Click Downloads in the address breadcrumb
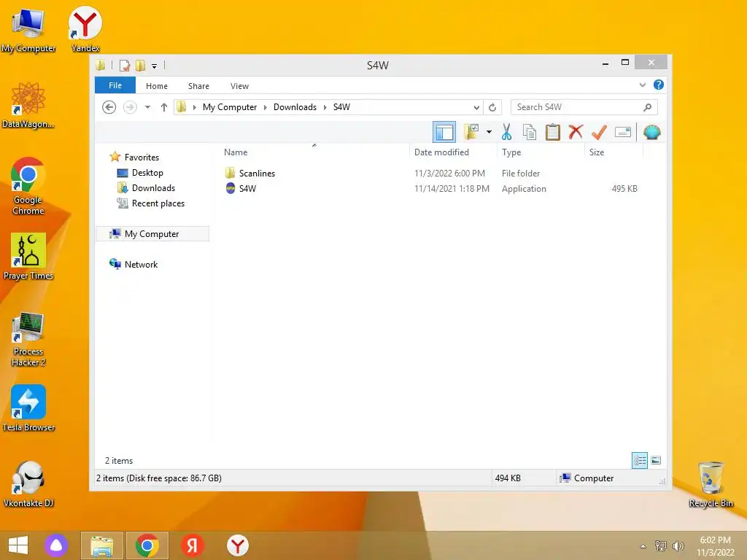747x560 pixels. click(295, 107)
